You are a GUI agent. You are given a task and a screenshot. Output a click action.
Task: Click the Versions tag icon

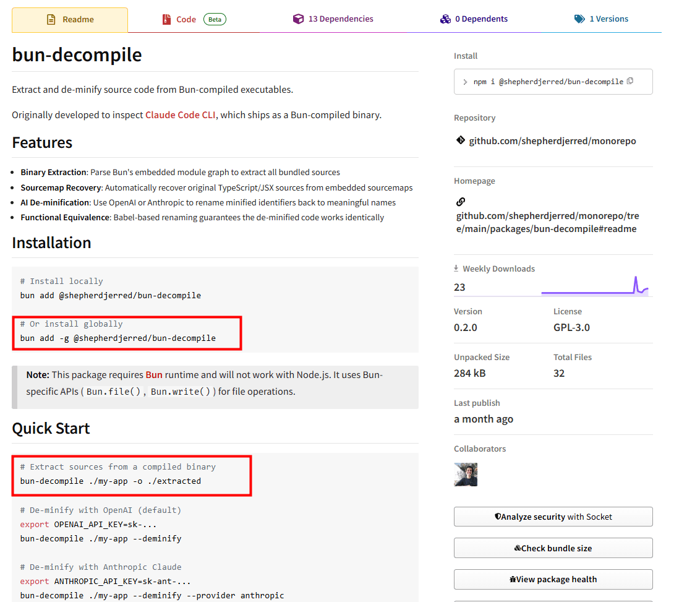coord(579,19)
